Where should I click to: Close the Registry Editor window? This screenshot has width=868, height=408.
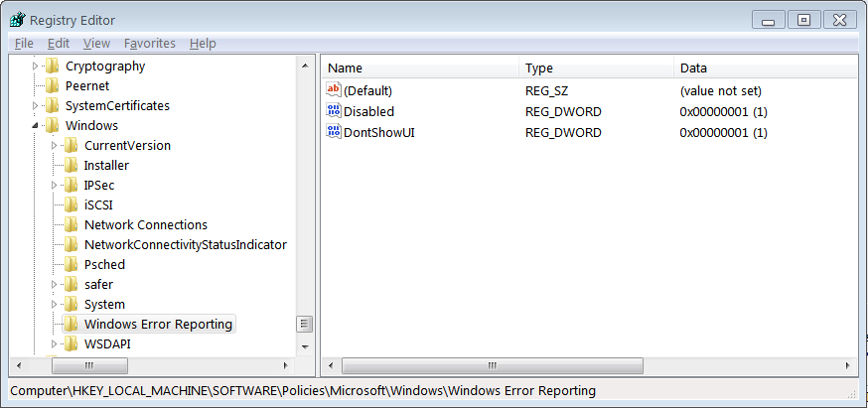coord(840,21)
